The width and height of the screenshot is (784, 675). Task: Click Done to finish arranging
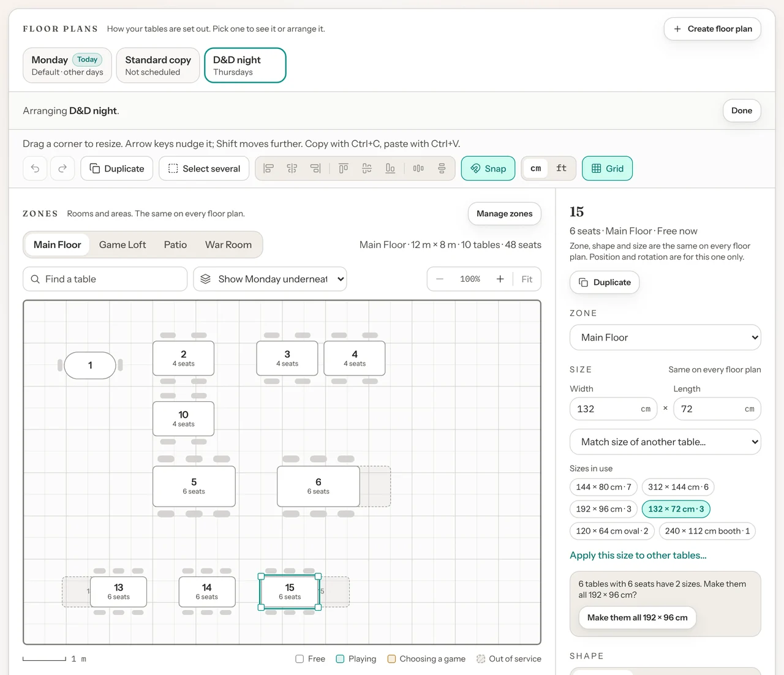[x=742, y=111]
